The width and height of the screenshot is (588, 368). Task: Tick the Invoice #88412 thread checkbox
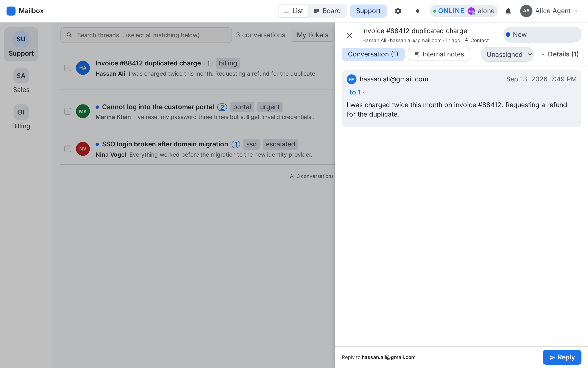68,68
